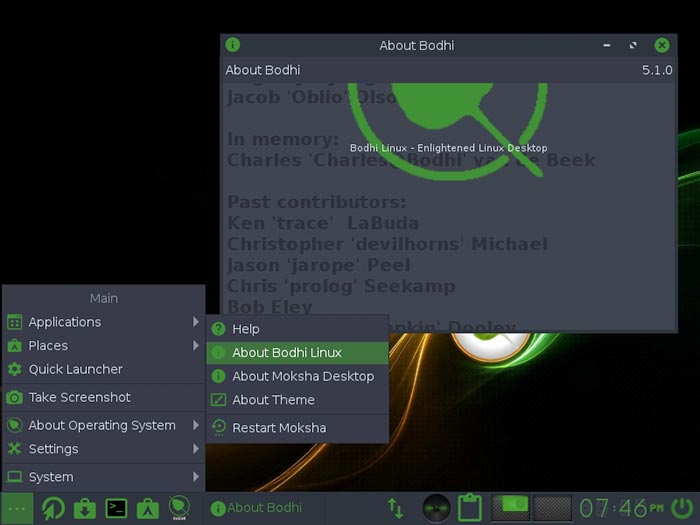Click 'Ken trace LaBuda' credit line
This screenshot has height=525, width=700.
(x=323, y=223)
